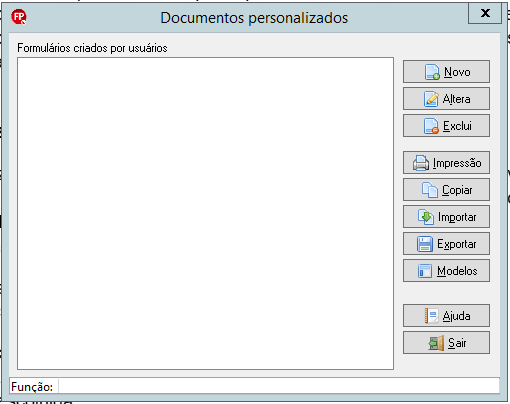Close the Documentos personalizados window

[x=485, y=13]
